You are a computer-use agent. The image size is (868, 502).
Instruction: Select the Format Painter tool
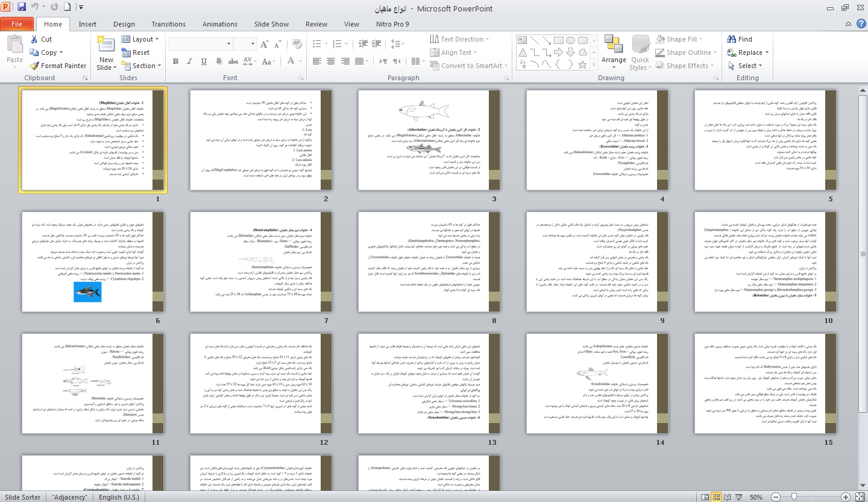(x=57, y=65)
